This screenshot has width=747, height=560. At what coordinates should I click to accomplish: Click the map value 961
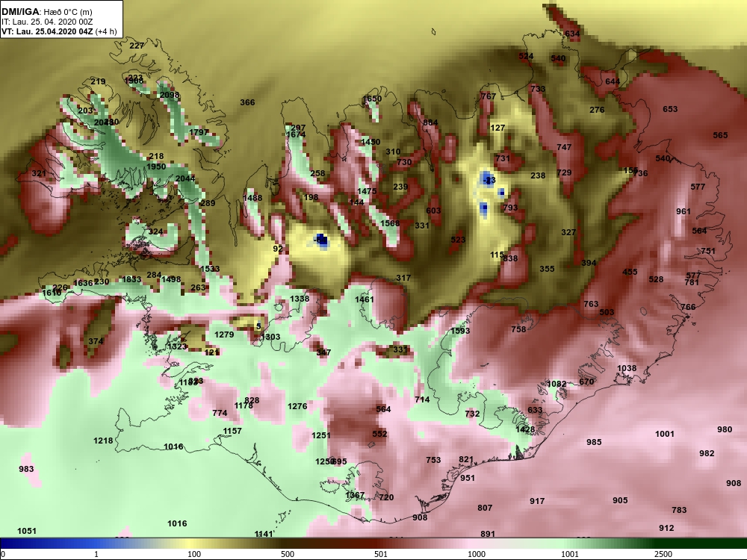(x=684, y=211)
